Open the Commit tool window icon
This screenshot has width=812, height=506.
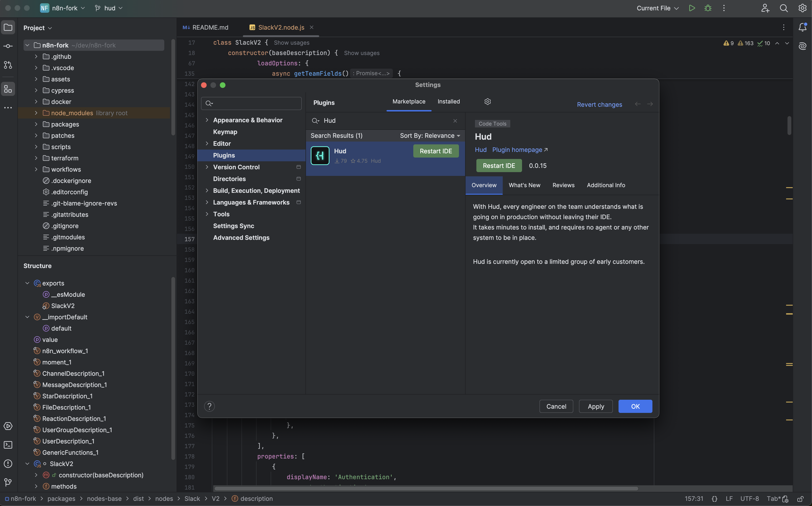point(8,46)
